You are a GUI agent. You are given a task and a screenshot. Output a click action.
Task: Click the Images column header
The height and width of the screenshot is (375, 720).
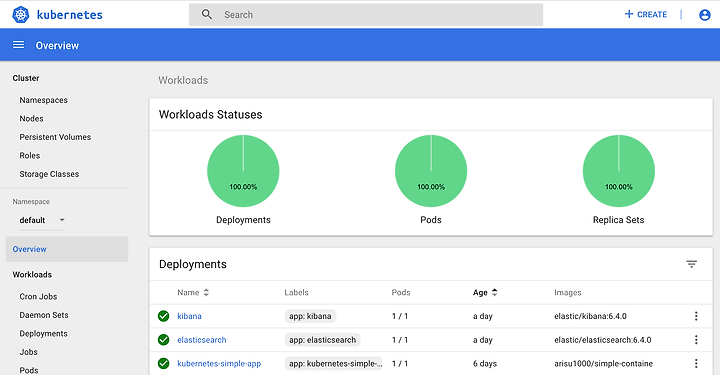point(568,292)
